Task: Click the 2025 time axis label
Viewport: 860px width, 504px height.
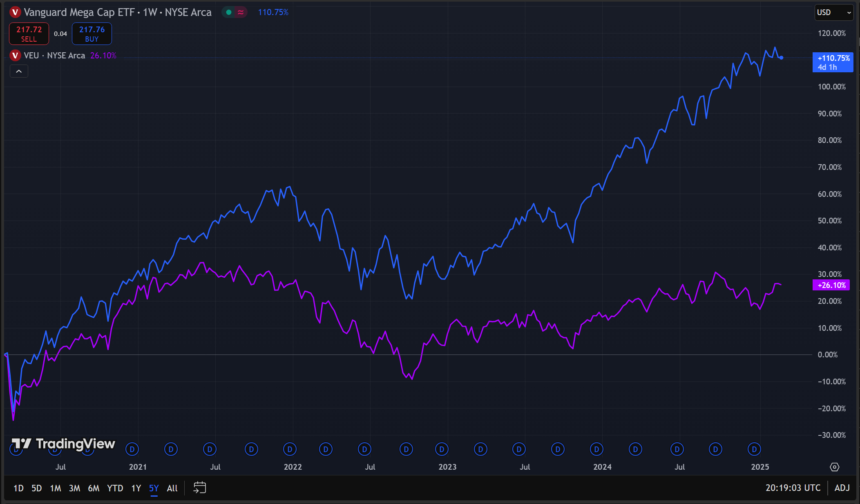Action: click(760, 467)
